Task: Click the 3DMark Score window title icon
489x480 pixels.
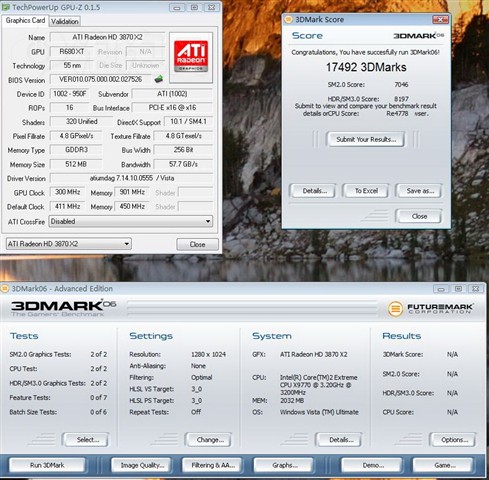Action: point(288,20)
